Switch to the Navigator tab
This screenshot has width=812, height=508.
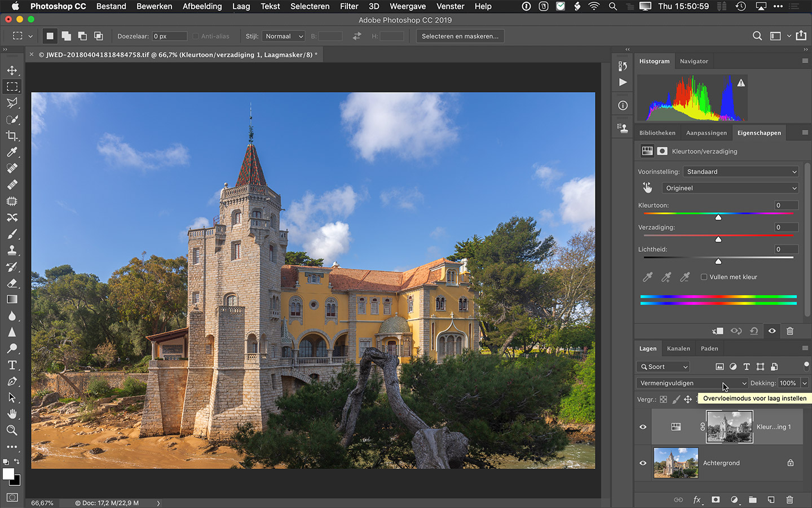click(694, 62)
